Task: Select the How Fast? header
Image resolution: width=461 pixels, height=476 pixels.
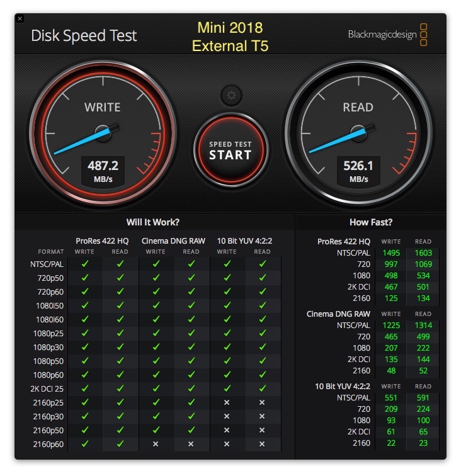Action: [371, 222]
